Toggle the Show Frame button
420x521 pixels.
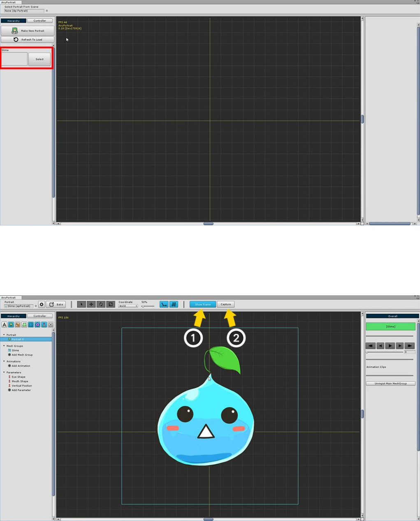(203, 304)
